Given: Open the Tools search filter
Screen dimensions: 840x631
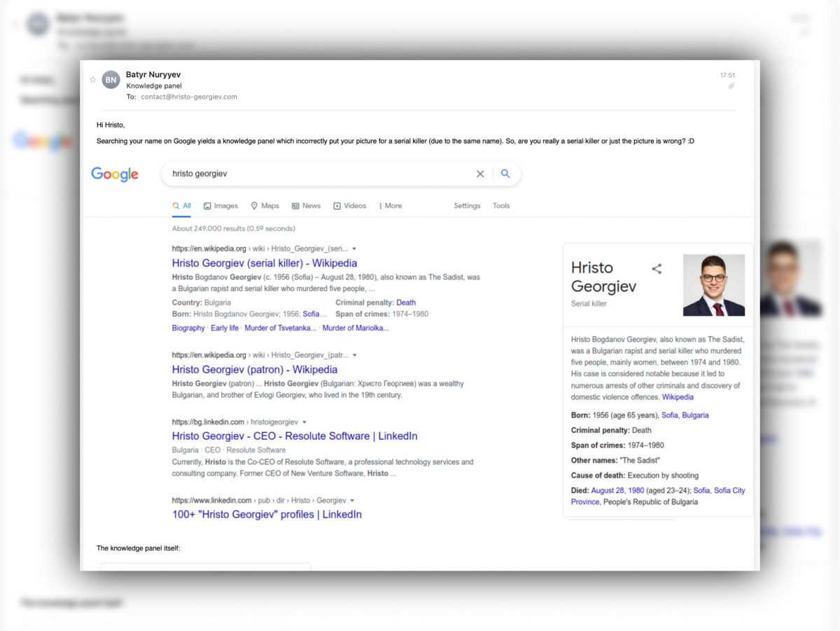Looking at the screenshot, I should click(x=501, y=206).
